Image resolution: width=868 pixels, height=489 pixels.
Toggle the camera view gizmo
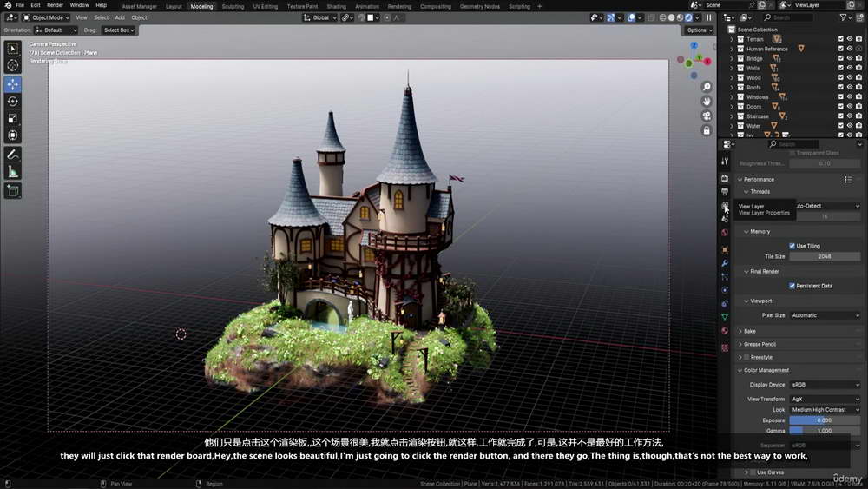coord(707,116)
